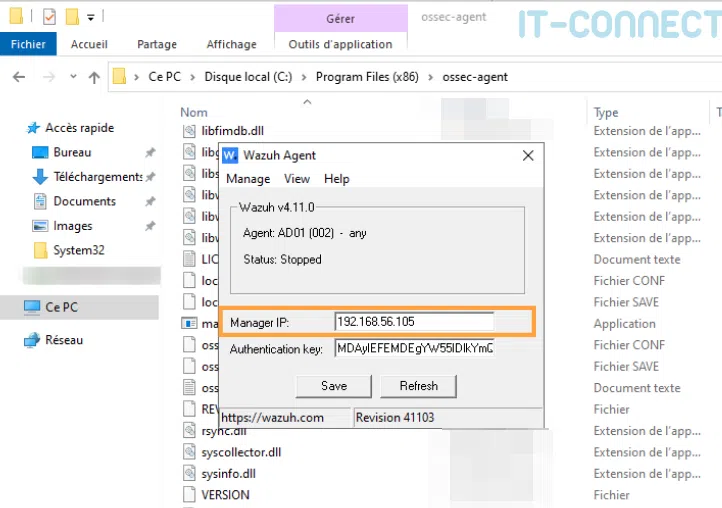722x508 pixels.
Task: Click the Authentication key input field
Action: click(x=414, y=348)
